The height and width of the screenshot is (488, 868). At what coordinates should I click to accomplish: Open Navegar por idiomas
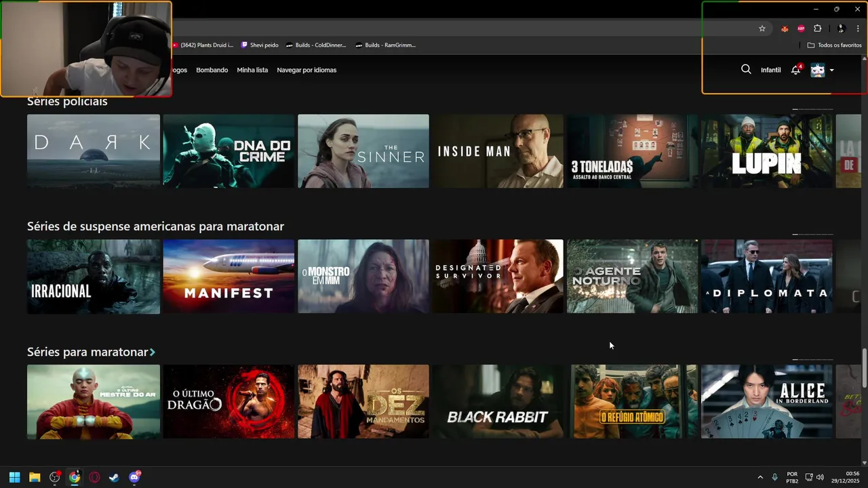(x=307, y=70)
